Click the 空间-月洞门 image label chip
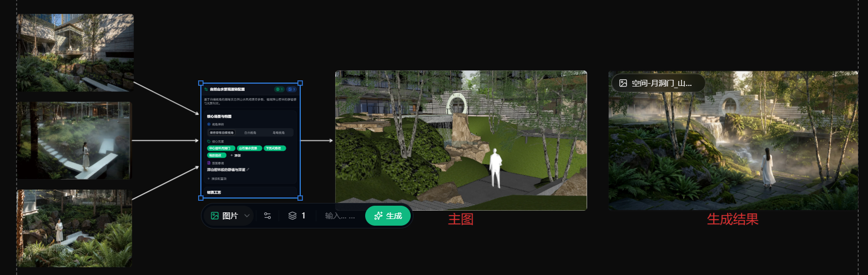868x275 pixels. coord(658,83)
